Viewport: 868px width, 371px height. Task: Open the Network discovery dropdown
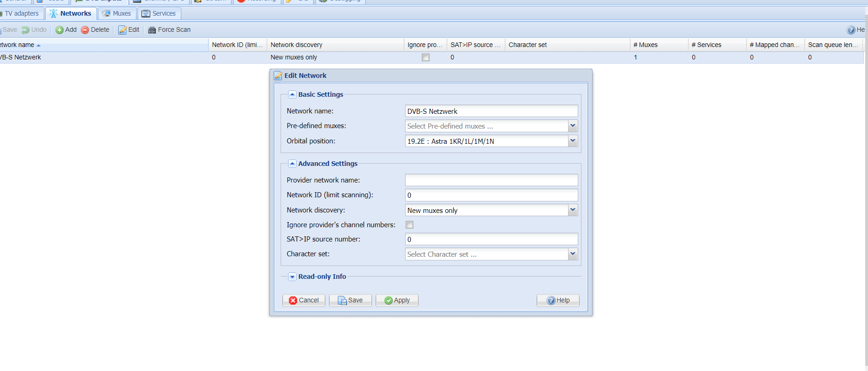pyautogui.click(x=573, y=210)
